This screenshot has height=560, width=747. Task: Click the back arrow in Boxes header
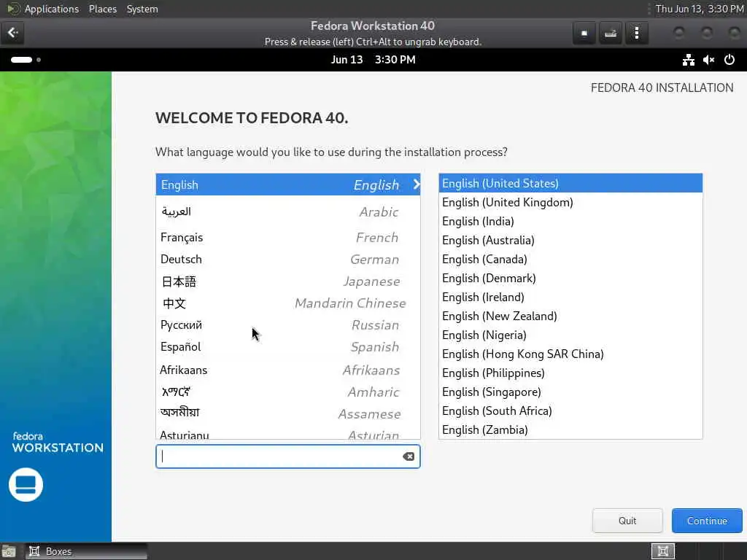tap(12, 33)
